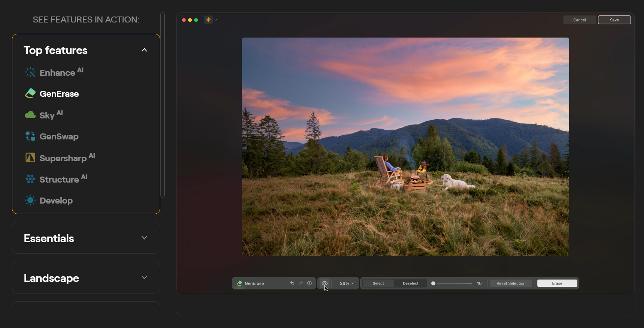Click the Develop sun icon

[30, 200]
